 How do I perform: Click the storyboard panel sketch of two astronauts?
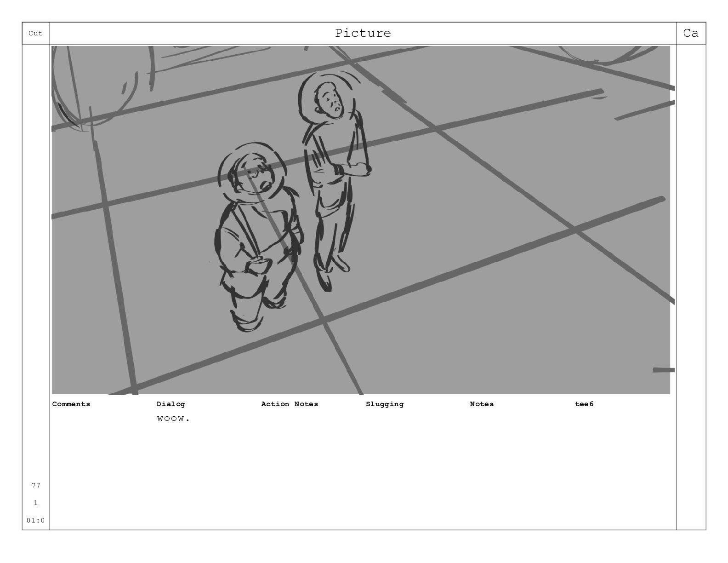(x=363, y=220)
